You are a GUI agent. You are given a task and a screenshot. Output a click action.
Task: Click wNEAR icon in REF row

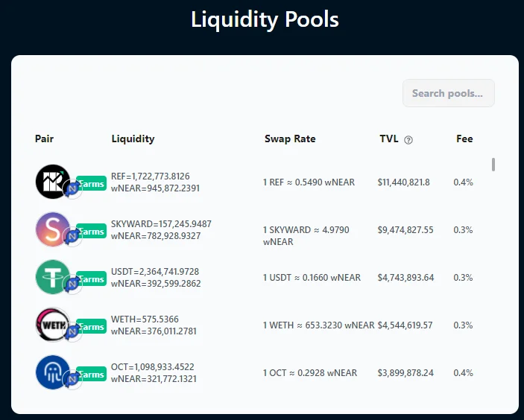click(72, 189)
